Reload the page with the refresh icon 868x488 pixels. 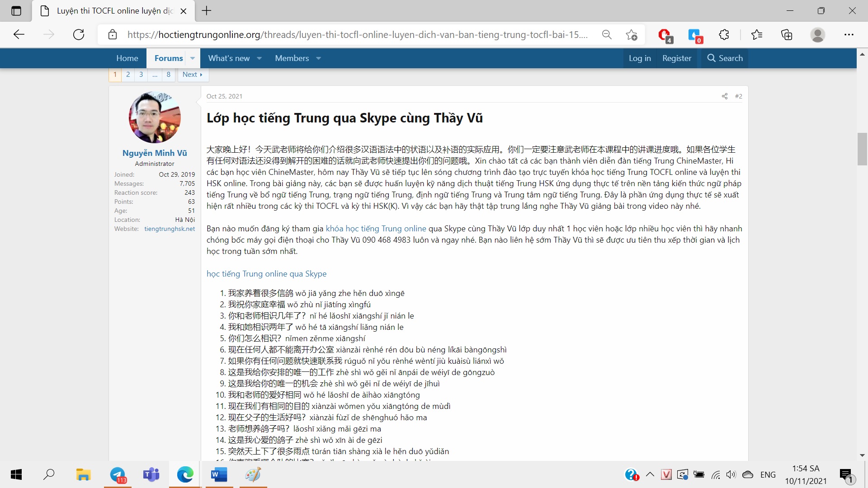(x=79, y=34)
